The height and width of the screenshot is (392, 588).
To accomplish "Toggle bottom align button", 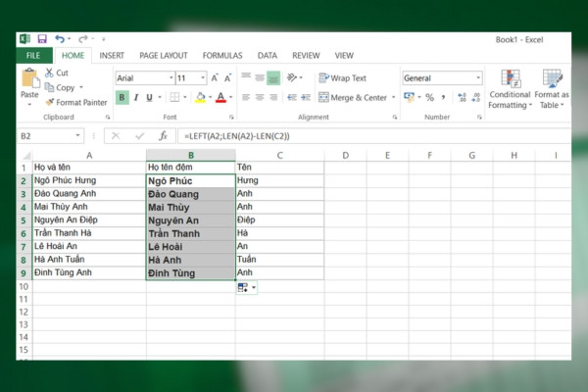I will (273, 77).
